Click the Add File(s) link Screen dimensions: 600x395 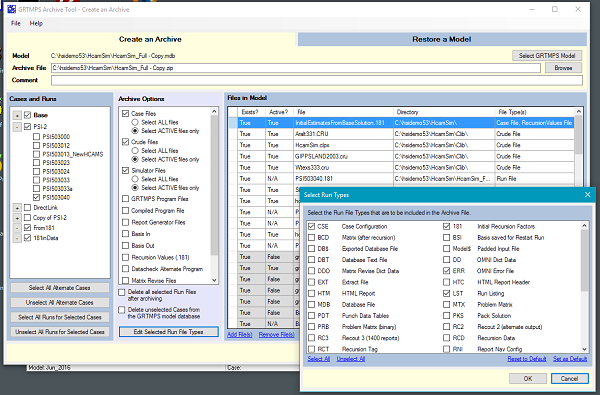(240, 335)
